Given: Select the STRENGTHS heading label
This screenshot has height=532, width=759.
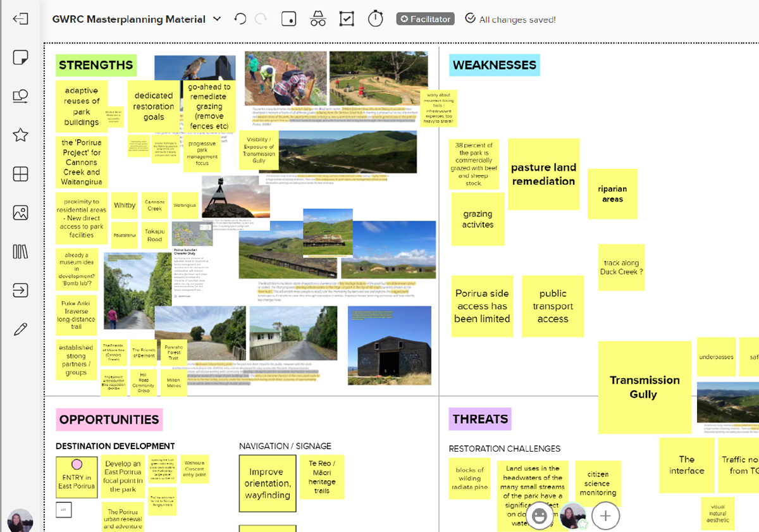Looking at the screenshot, I should tap(96, 65).
